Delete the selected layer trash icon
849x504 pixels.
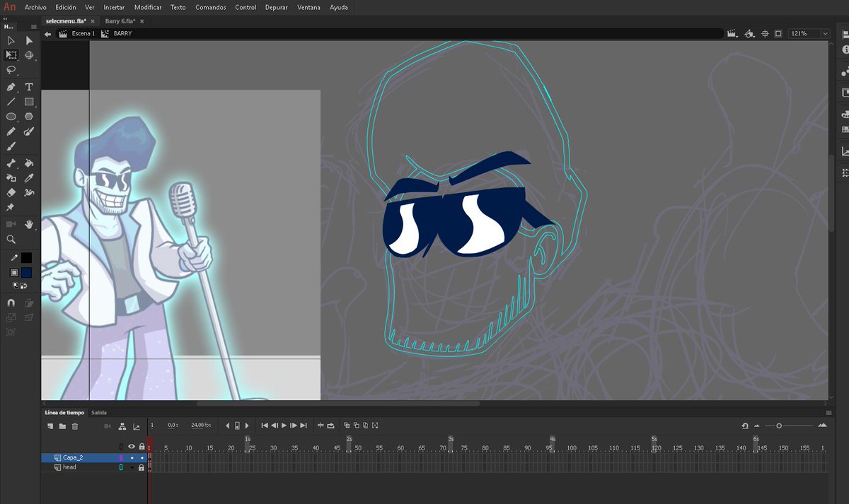(75, 426)
